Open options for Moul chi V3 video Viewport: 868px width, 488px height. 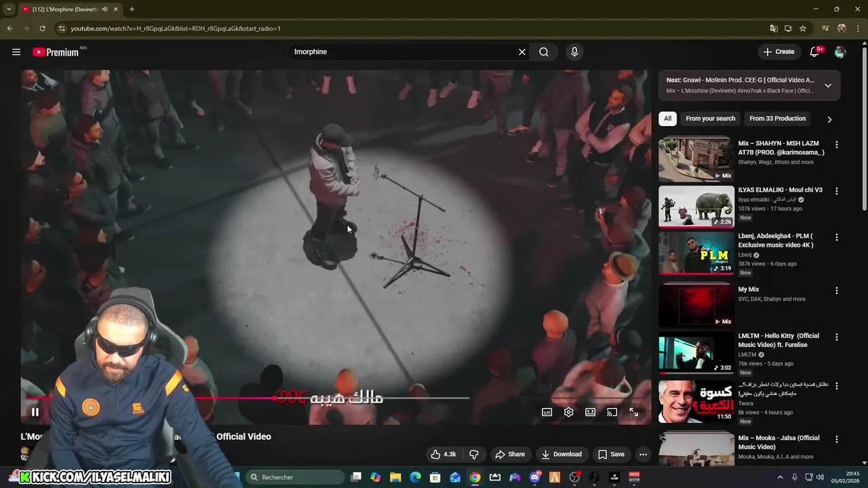point(837,191)
